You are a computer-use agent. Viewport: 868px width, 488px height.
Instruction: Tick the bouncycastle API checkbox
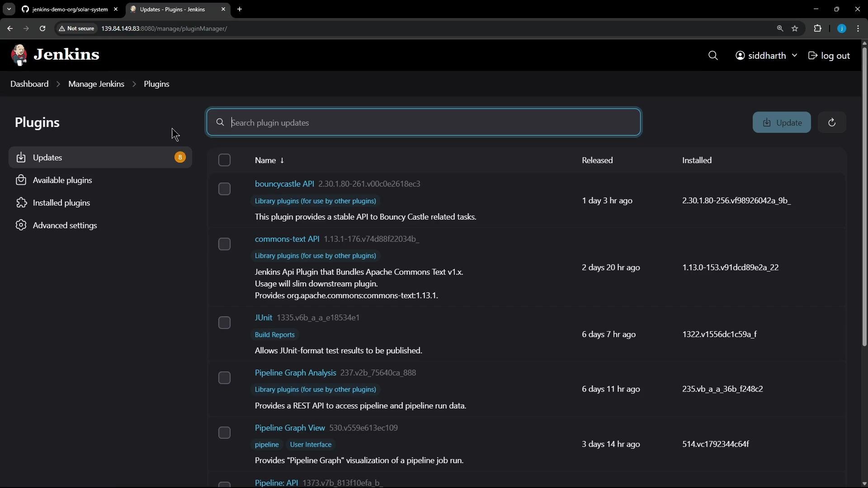[x=224, y=189]
